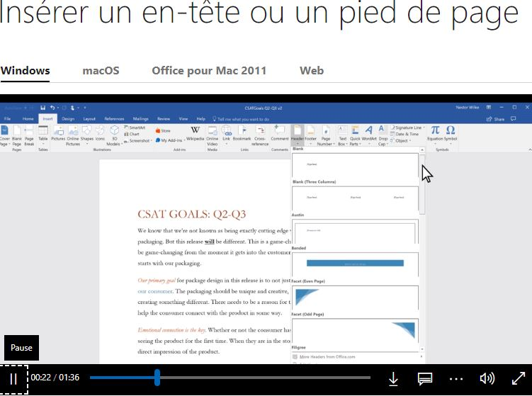Mute the video using the speaker icon
The width and height of the screenshot is (532, 396).
(487, 379)
